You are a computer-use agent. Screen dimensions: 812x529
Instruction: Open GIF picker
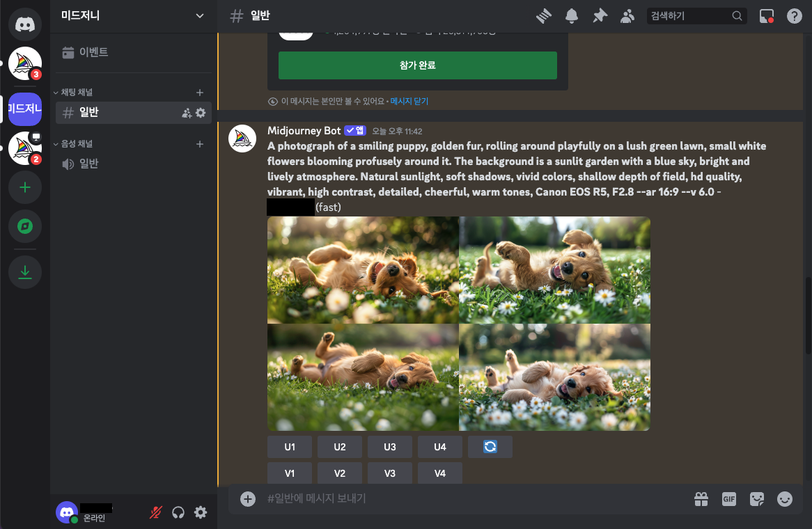729,499
